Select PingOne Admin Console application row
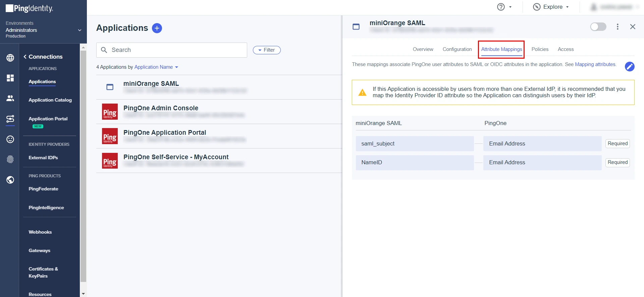 point(219,112)
